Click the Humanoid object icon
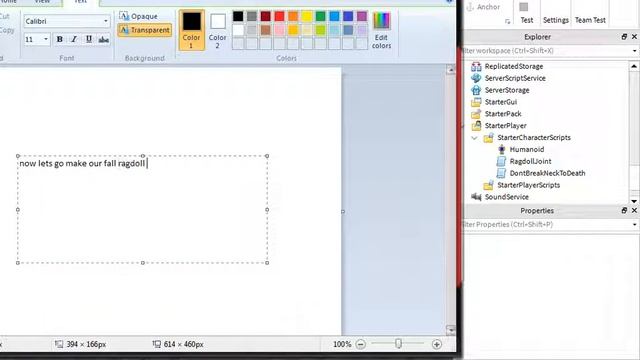This screenshot has width=640, height=360. 502,149
